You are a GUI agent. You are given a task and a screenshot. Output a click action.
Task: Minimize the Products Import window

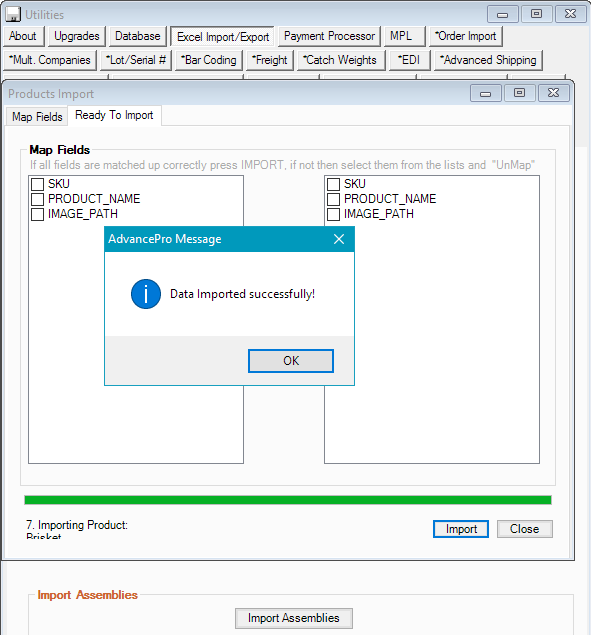click(485, 93)
